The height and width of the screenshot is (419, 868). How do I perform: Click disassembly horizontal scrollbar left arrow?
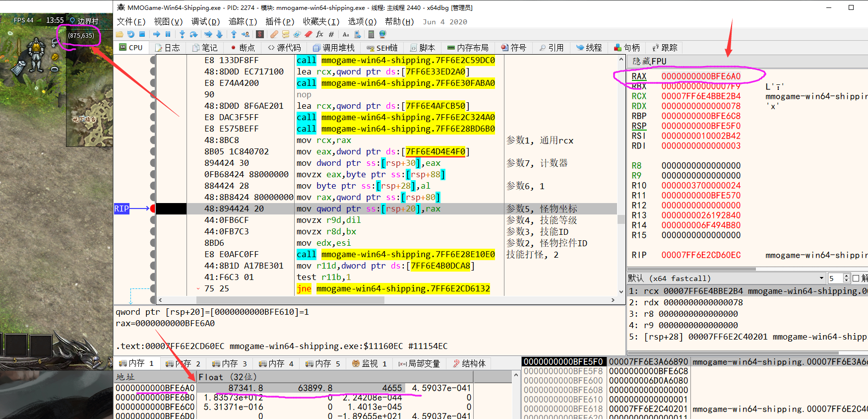click(160, 300)
